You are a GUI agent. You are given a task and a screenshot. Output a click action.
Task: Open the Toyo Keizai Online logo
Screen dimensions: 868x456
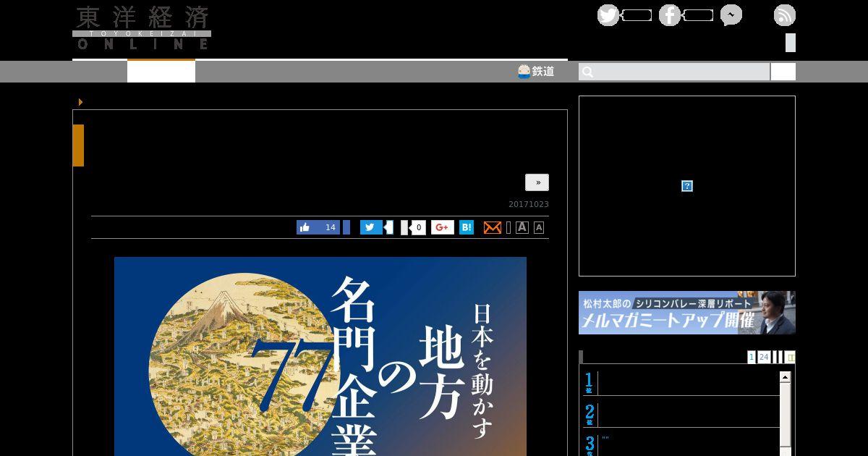[142, 28]
